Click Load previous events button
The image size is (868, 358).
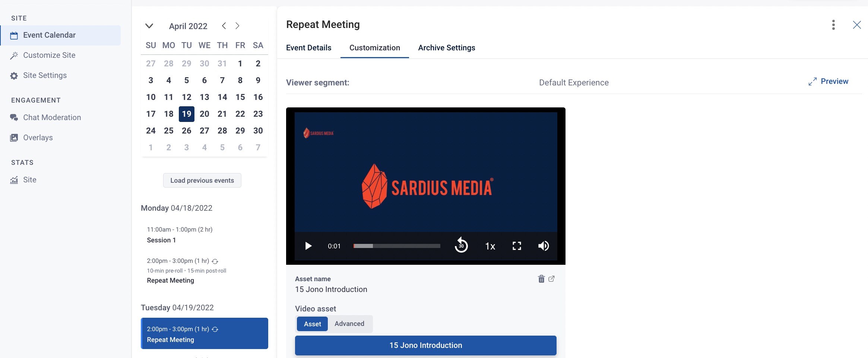202,180
